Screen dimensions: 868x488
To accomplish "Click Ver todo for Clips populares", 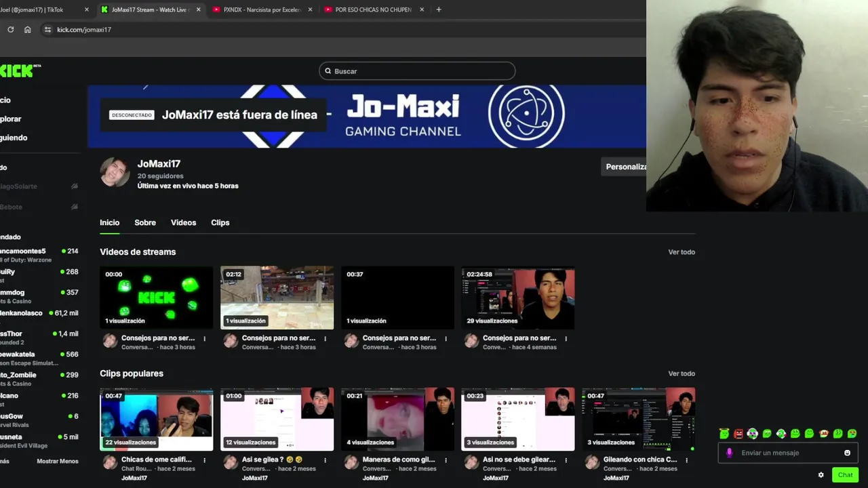I will click(x=682, y=373).
